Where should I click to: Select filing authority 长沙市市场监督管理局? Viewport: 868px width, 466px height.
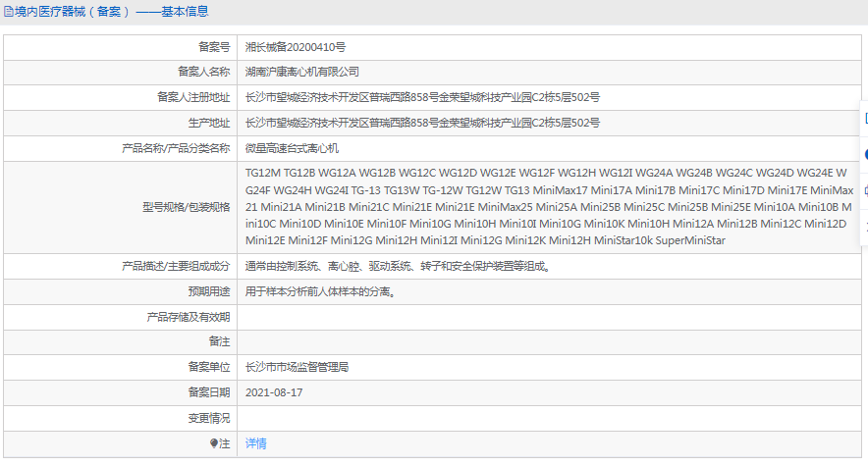point(297,367)
